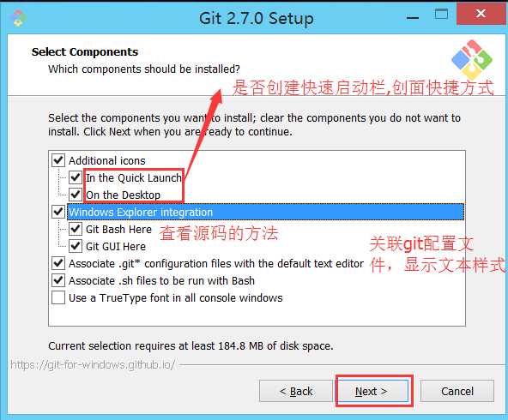Toggle Git Bash Here checkbox

pos(76,229)
